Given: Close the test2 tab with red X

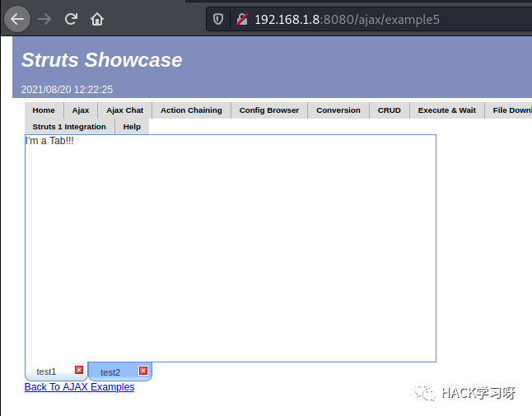Looking at the screenshot, I should click(143, 371).
